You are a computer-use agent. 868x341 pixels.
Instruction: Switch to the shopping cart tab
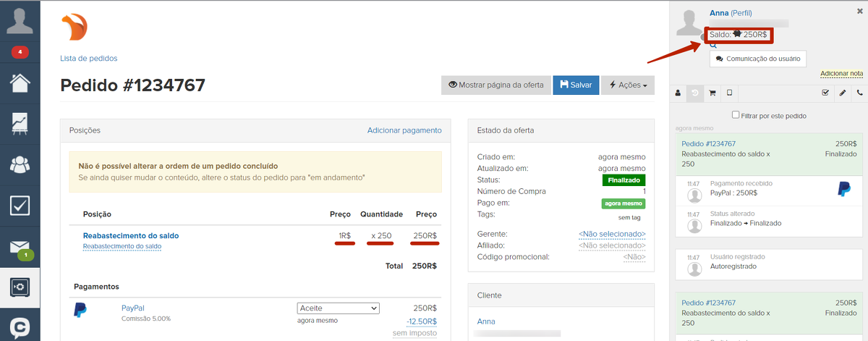(712, 93)
